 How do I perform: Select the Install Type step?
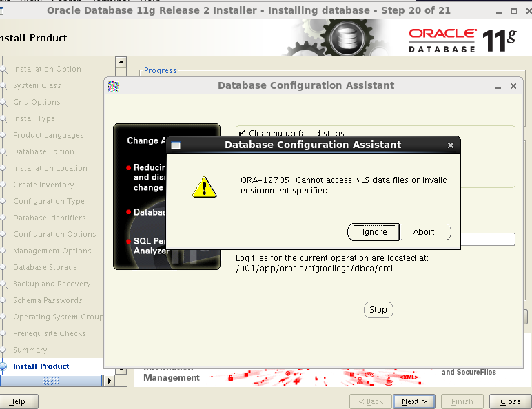(34, 118)
